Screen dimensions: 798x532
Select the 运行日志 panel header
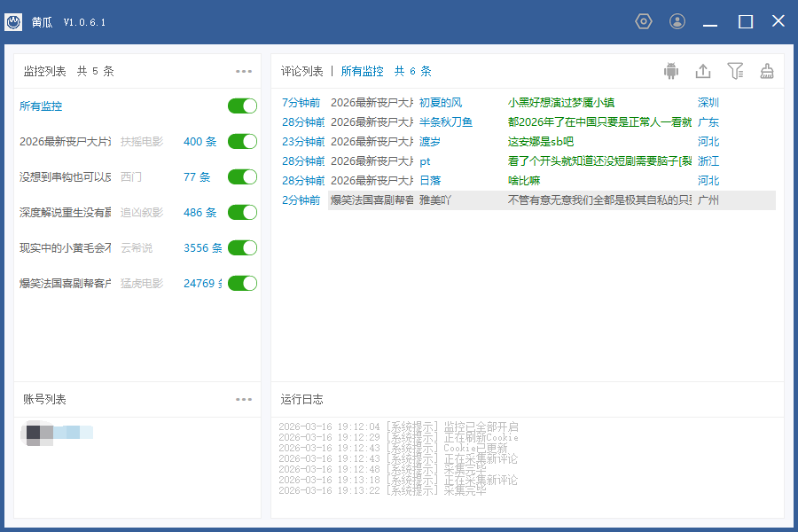click(x=301, y=399)
